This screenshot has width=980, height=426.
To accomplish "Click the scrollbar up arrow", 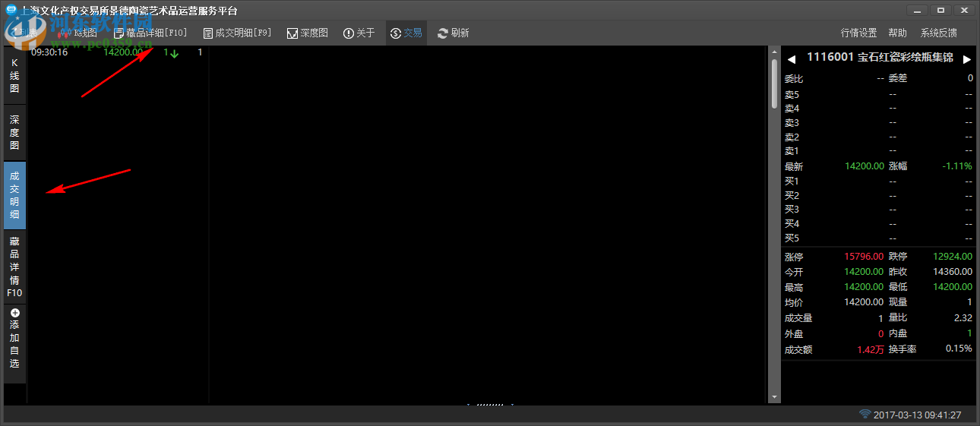I will 774,52.
